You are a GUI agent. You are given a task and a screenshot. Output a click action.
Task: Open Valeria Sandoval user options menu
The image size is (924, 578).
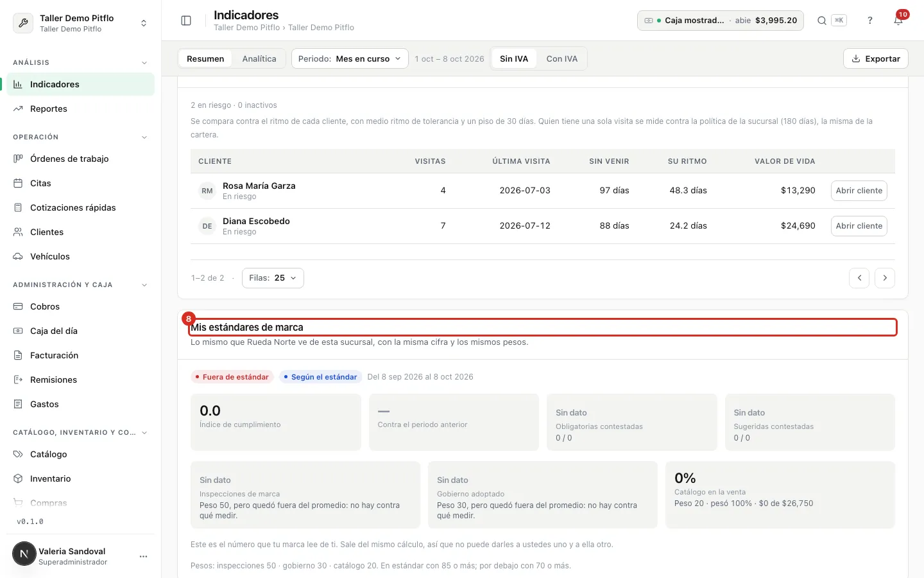pos(144,556)
